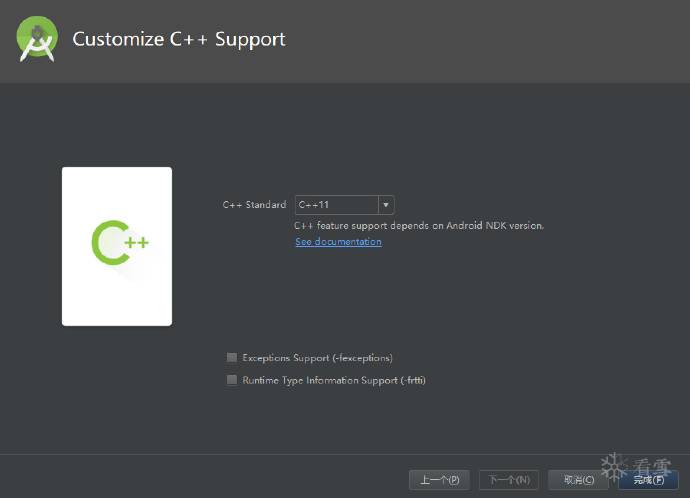Click the Exceptions Support label text
Image resolution: width=690 pixels, height=498 pixels.
click(317, 358)
